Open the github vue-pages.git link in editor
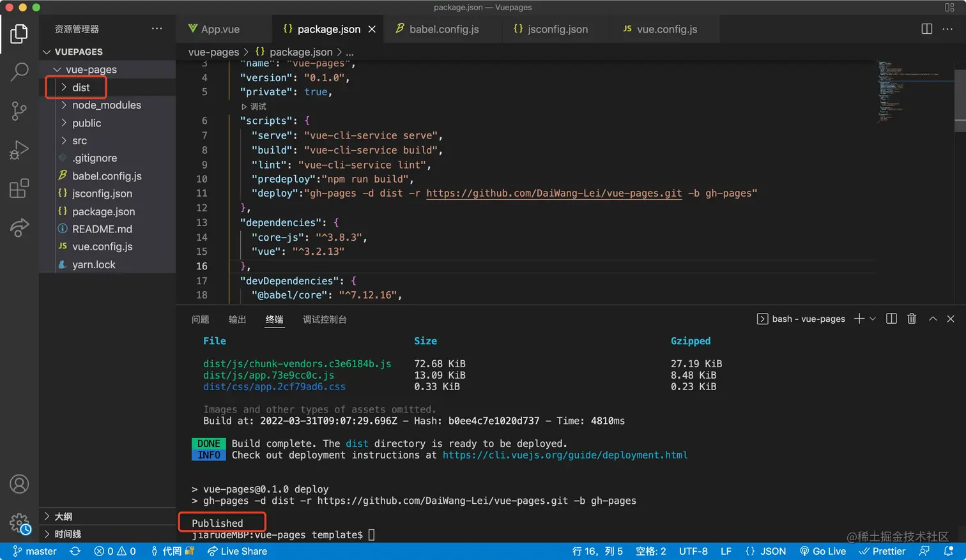966x560 pixels. point(554,193)
